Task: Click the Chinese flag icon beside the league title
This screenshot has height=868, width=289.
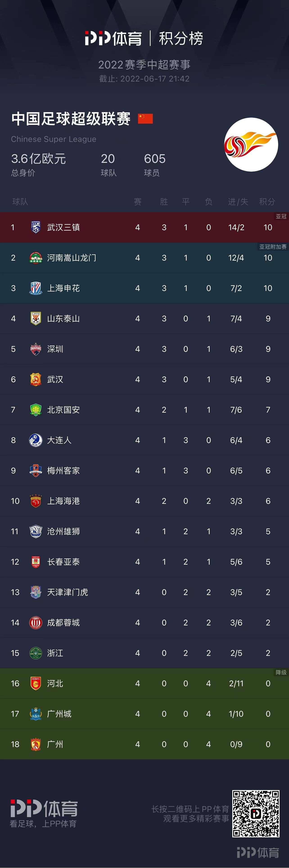Action: click(145, 119)
